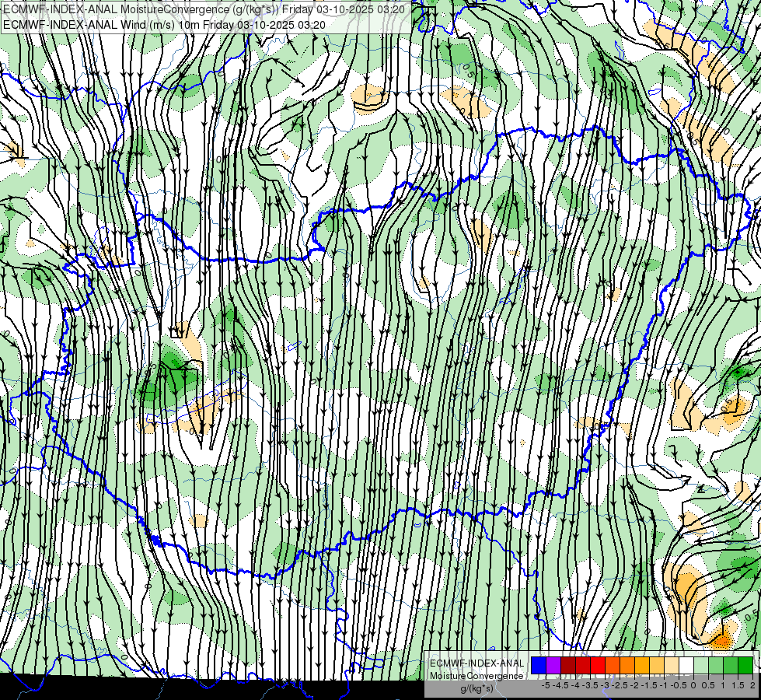761x700 pixels.
Task: Click the 2 legend tick label
Action: click(752, 685)
